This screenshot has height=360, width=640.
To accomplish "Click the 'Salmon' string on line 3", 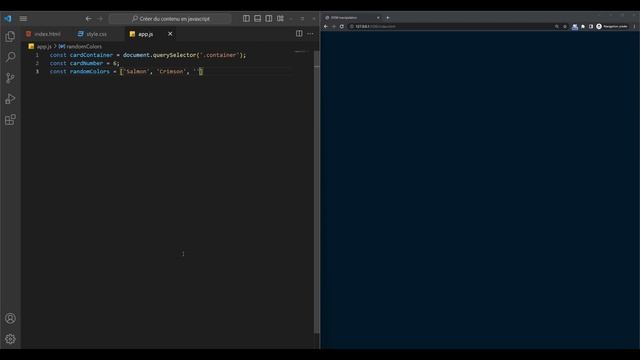I will click(x=136, y=71).
